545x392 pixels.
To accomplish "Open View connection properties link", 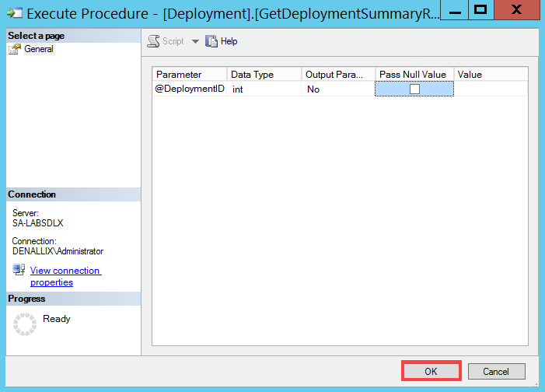I will coord(65,276).
